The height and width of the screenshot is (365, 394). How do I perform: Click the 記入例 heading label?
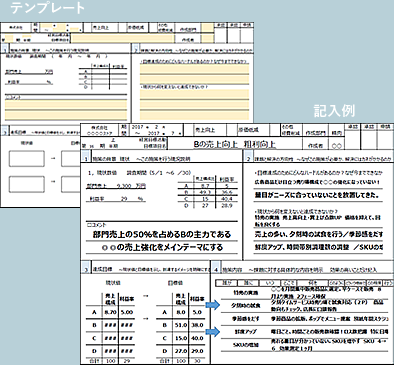coord(334,110)
